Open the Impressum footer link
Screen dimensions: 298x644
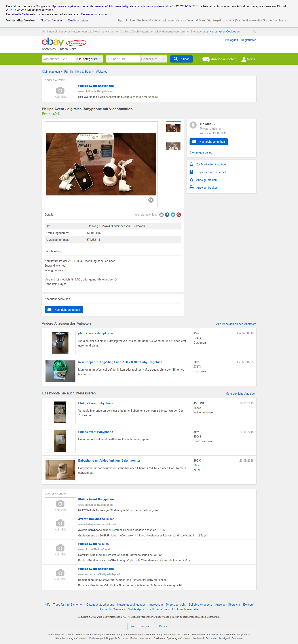(x=156, y=605)
